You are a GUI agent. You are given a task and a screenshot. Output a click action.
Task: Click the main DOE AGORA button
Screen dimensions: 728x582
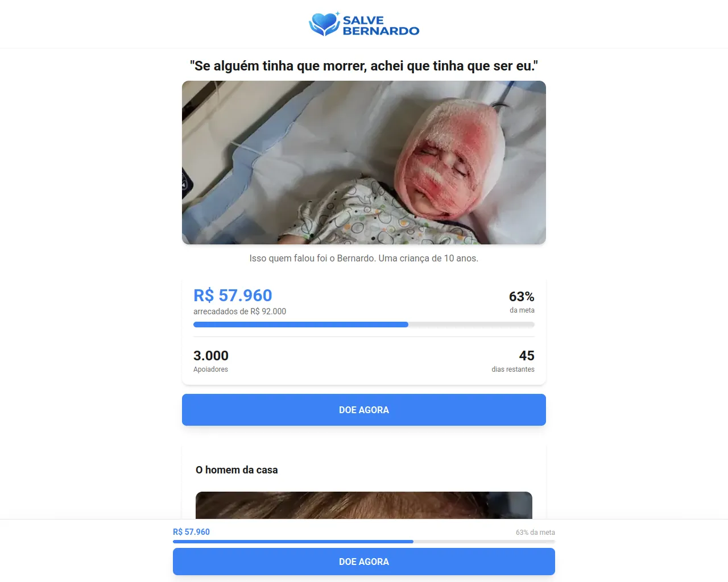(364, 410)
